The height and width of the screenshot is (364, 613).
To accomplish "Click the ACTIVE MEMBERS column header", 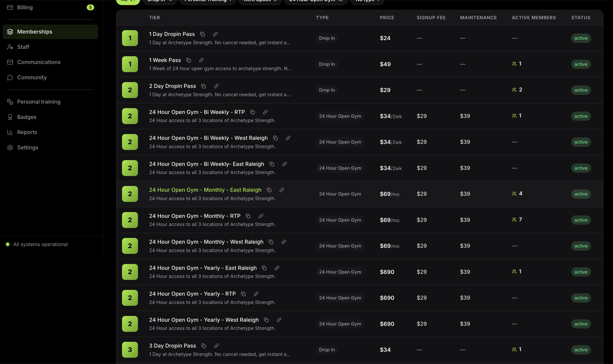I will coord(534,18).
